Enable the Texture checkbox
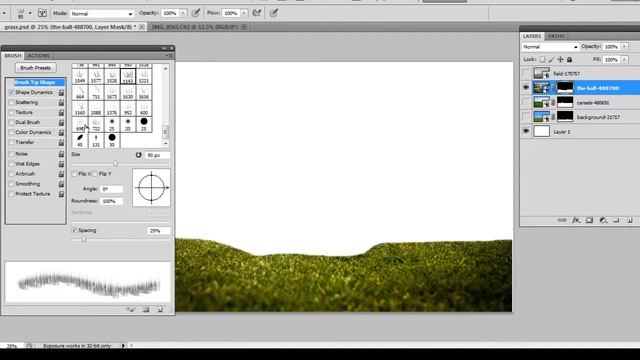 point(11,112)
